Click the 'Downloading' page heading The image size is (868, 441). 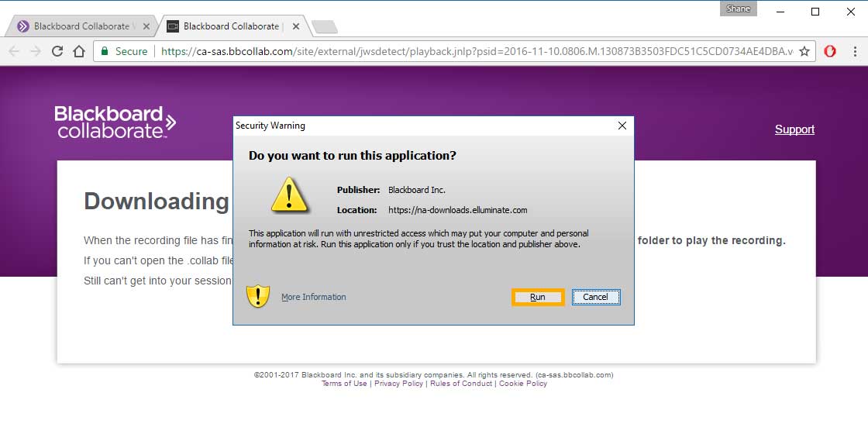(157, 202)
